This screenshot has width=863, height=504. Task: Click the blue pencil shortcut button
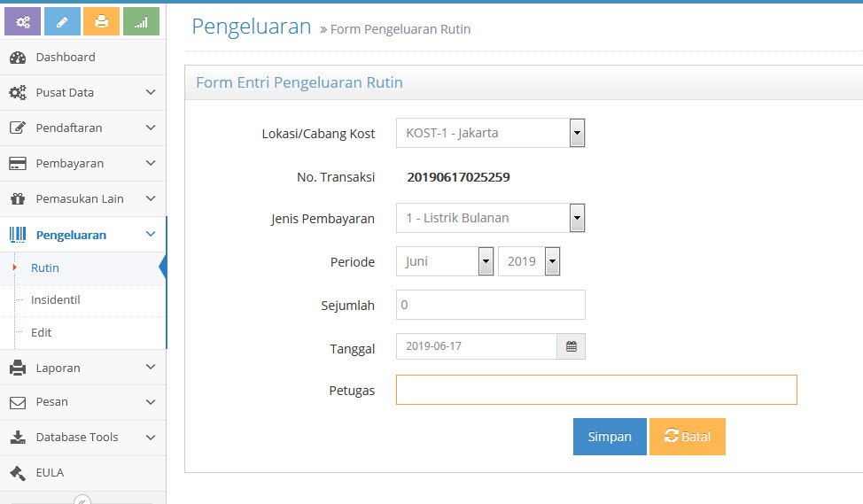(x=62, y=21)
